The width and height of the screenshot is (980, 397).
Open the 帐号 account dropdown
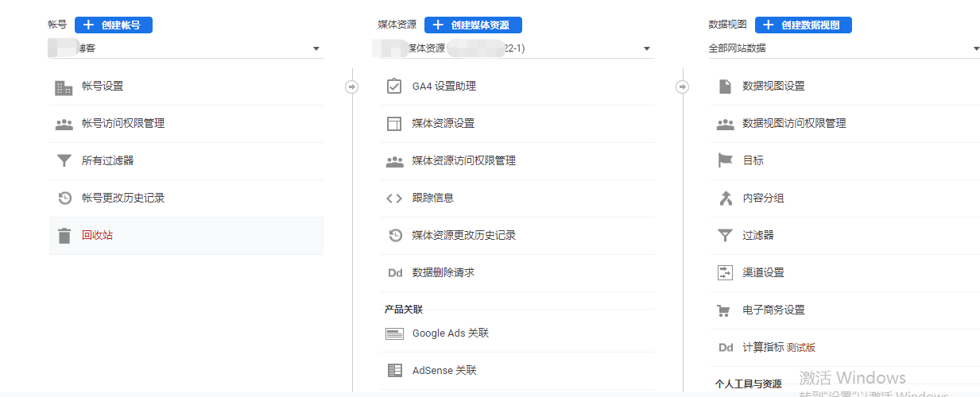[x=186, y=48]
